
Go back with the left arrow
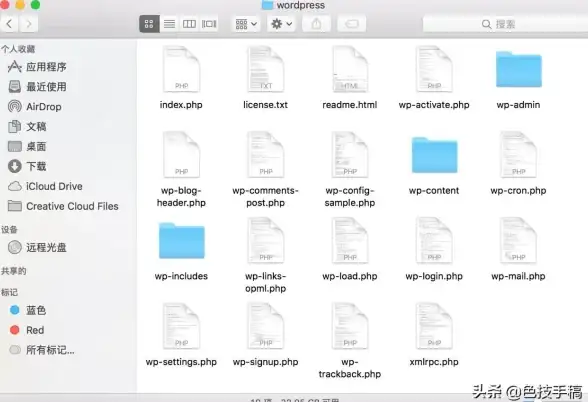coord(9,24)
